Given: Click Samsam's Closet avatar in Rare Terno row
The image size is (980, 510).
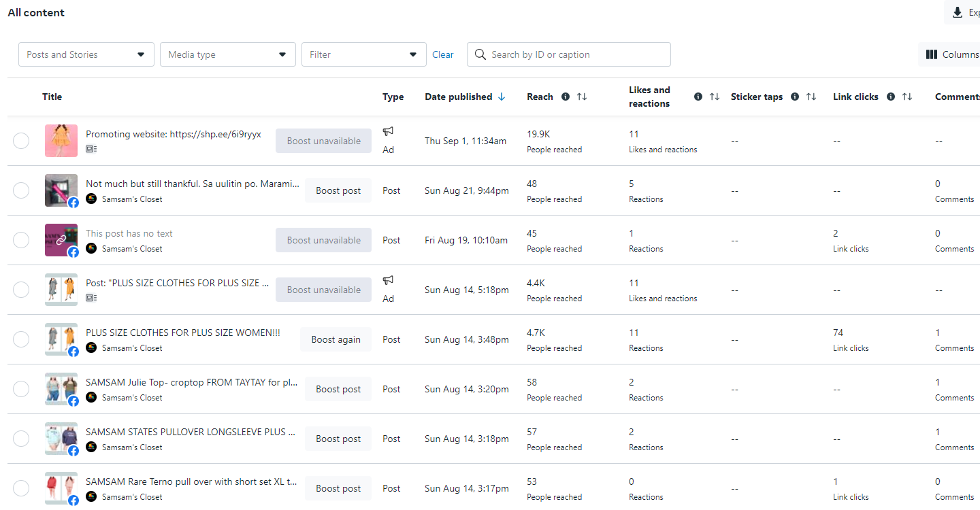Looking at the screenshot, I should pyautogui.click(x=91, y=496).
